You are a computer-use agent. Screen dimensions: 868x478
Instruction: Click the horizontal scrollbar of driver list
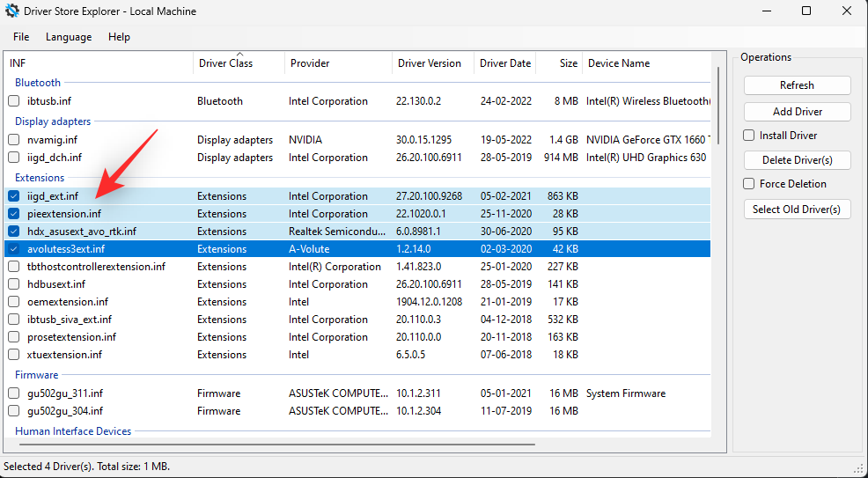pyautogui.click(x=276, y=444)
